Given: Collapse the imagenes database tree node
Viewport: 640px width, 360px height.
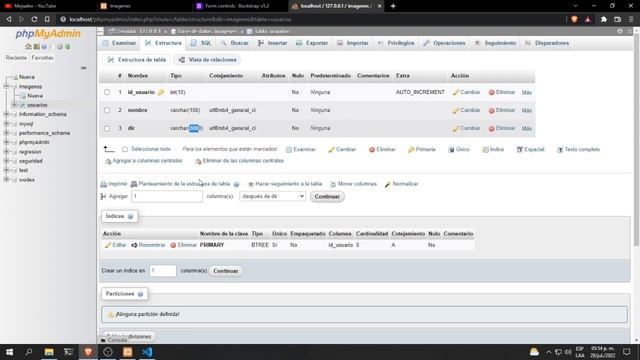Looking at the screenshot, I should [x=6, y=87].
